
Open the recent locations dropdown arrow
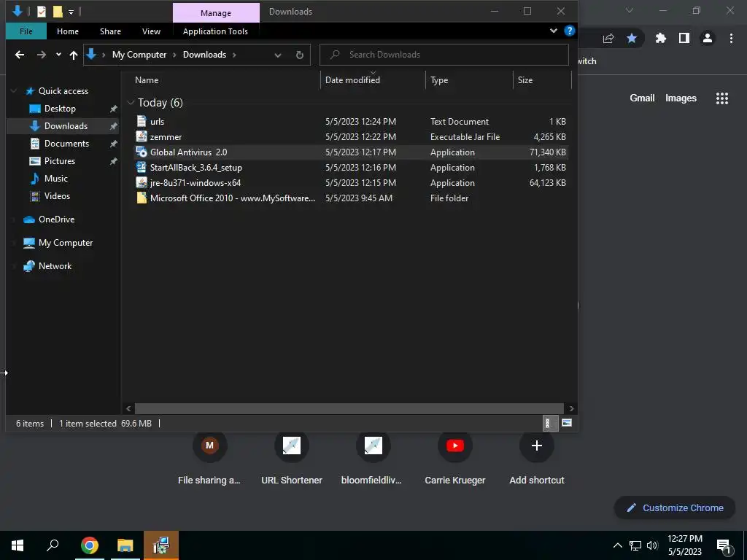point(58,55)
